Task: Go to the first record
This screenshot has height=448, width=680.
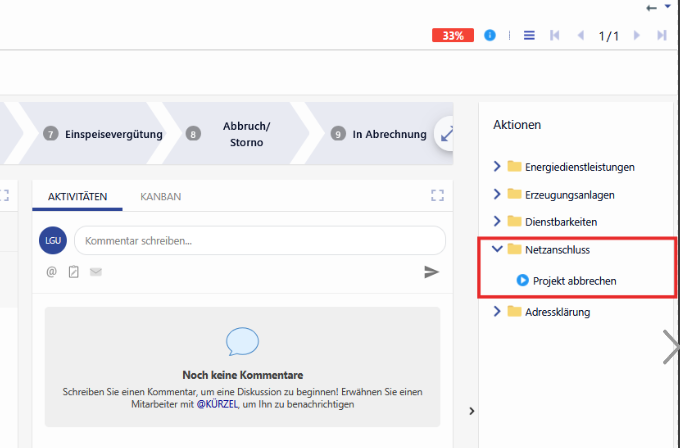Action: (x=555, y=35)
